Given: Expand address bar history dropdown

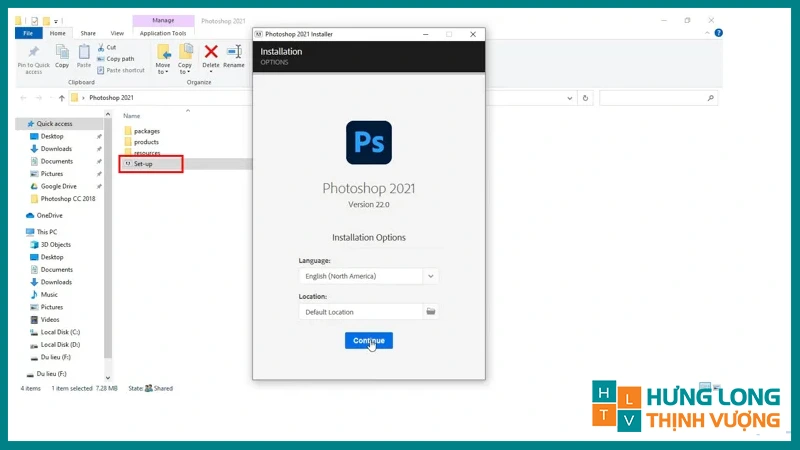Looking at the screenshot, I should [569, 98].
